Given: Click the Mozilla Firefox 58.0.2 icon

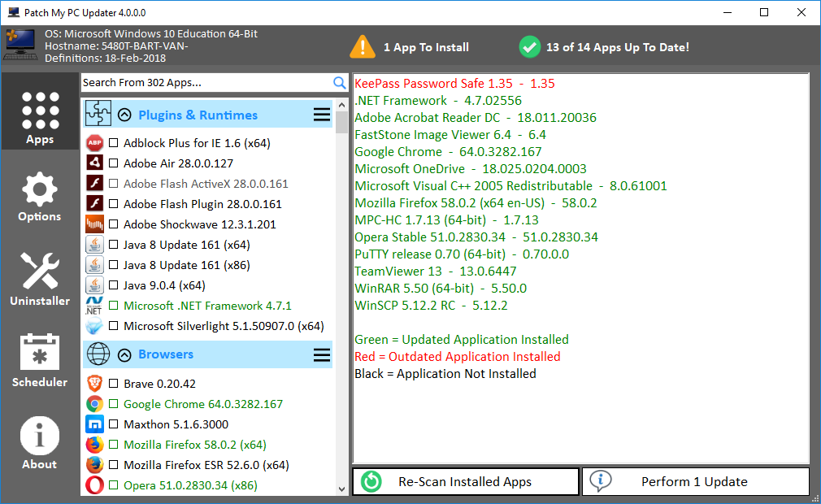Looking at the screenshot, I should pos(95,445).
